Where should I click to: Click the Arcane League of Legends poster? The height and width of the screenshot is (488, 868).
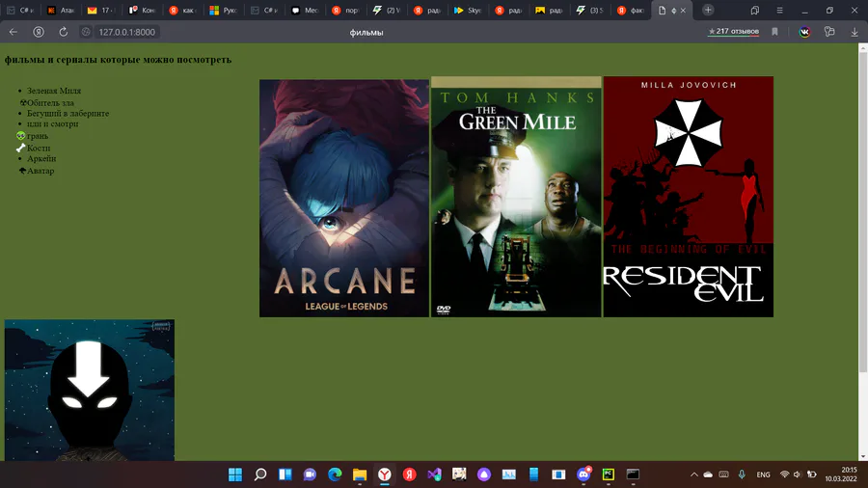click(344, 198)
